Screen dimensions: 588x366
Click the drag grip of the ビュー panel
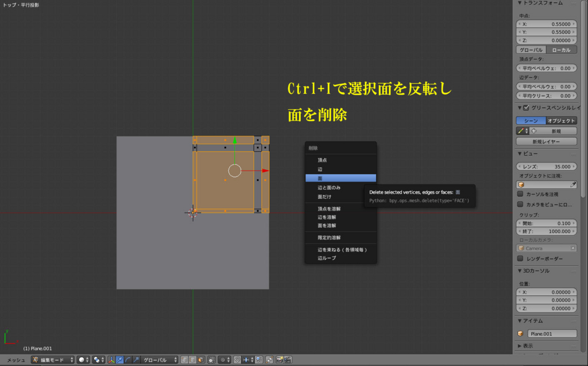[x=574, y=154]
